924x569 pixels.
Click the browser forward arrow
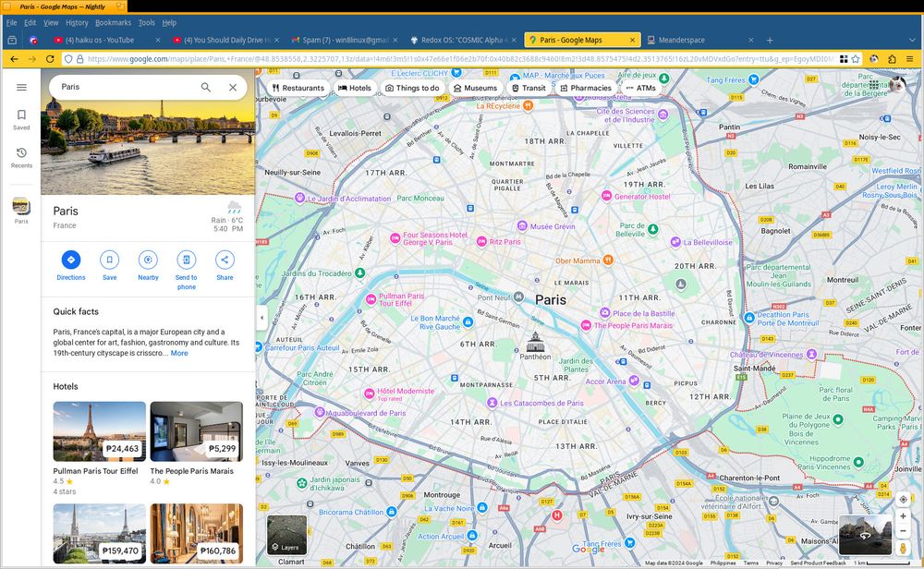click(31, 59)
